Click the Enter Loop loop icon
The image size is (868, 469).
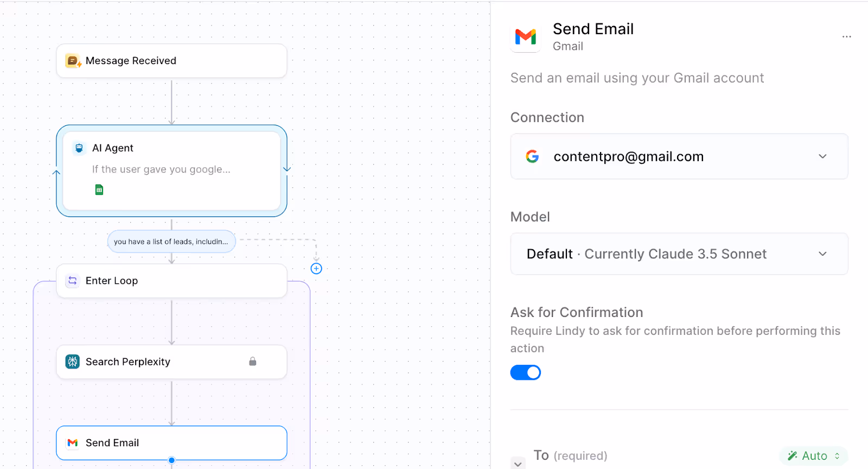[72, 281]
